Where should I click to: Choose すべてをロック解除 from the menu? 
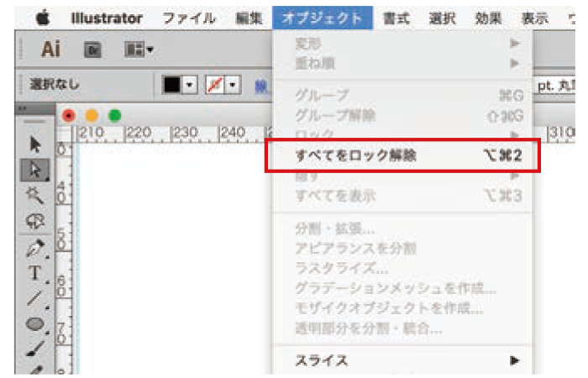pyautogui.click(x=402, y=155)
